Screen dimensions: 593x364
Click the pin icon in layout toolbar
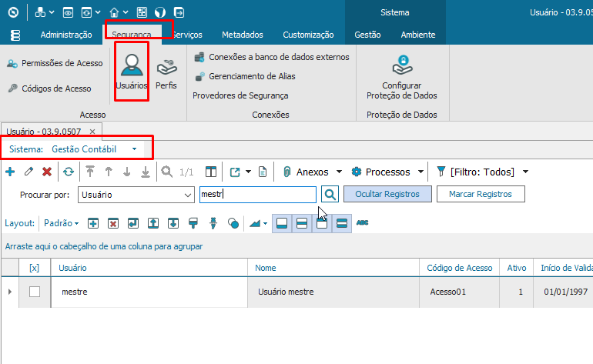213,223
